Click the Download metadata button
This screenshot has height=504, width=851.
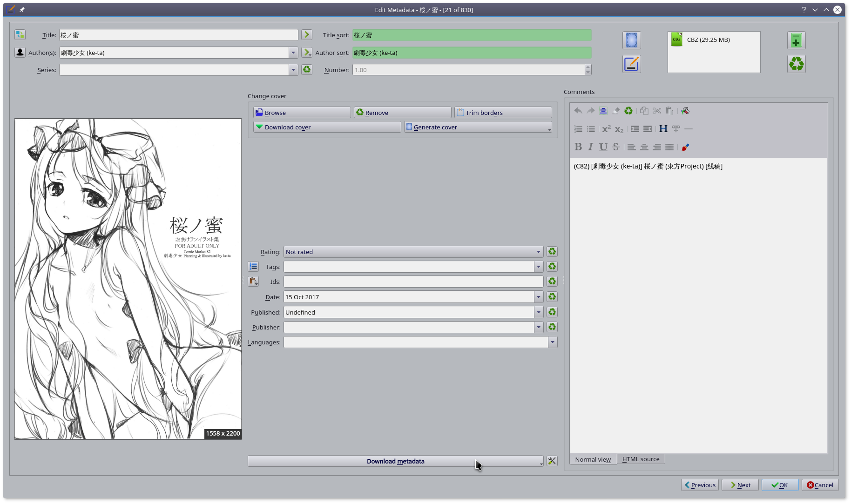pyautogui.click(x=395, y=461)
